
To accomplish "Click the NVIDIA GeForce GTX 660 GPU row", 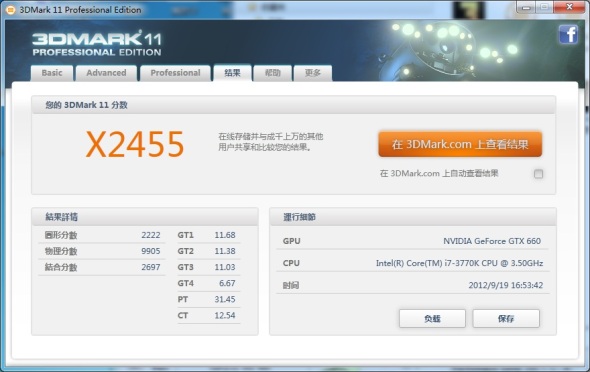I will pos(412,241).
